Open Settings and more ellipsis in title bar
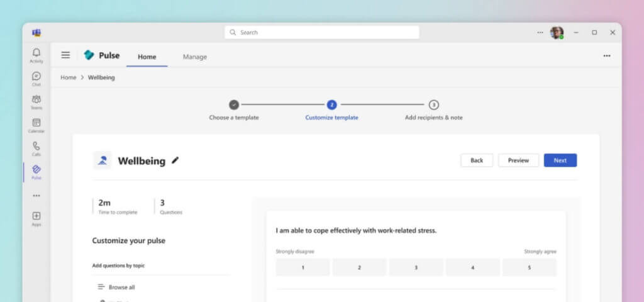Image resolution: width=644 pixels, height=302 pixels. pyautogui.click(x=540, y=33)
